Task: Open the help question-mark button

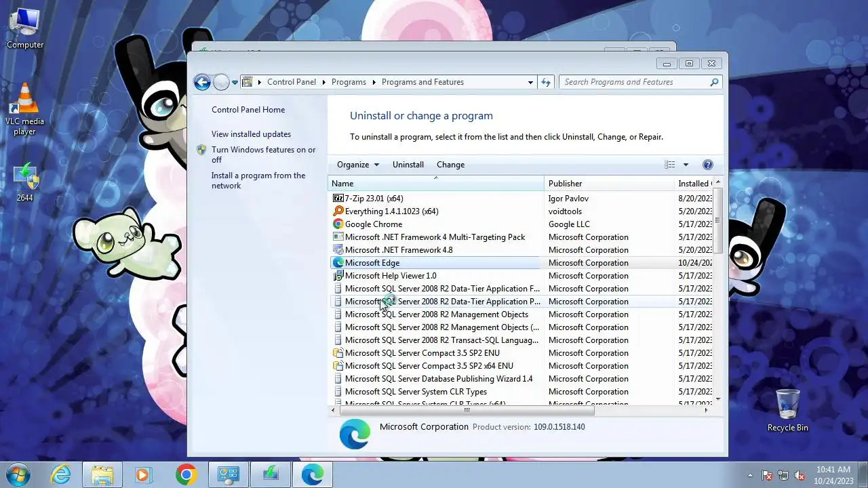Action: [x=708, y=165]
